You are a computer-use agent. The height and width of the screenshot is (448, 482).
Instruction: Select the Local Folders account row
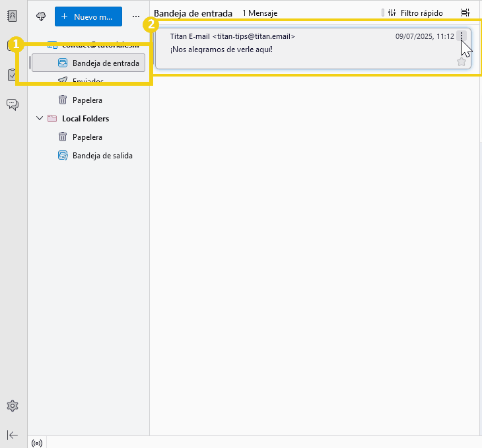pyautogui.click(x=85, y=119)
